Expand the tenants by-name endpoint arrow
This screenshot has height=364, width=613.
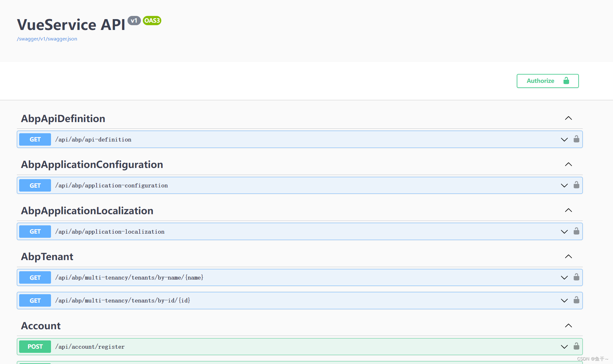pos(564,278)
